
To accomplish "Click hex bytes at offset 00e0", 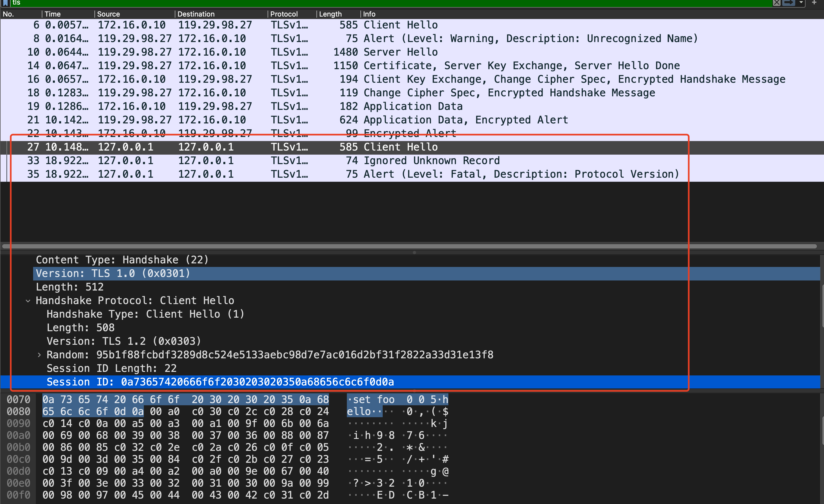I will (186, 483).
